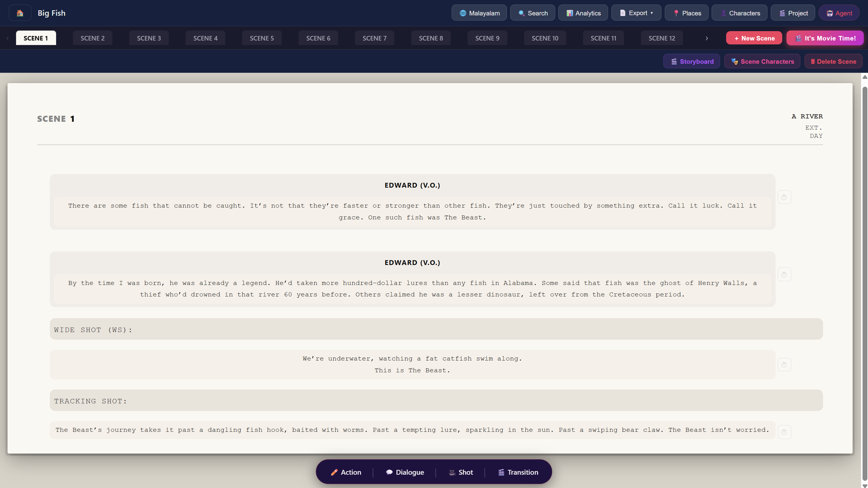Click It's Movie Time! button
Image resolution: width=868 pixels, height=488 pixels.
825,38
